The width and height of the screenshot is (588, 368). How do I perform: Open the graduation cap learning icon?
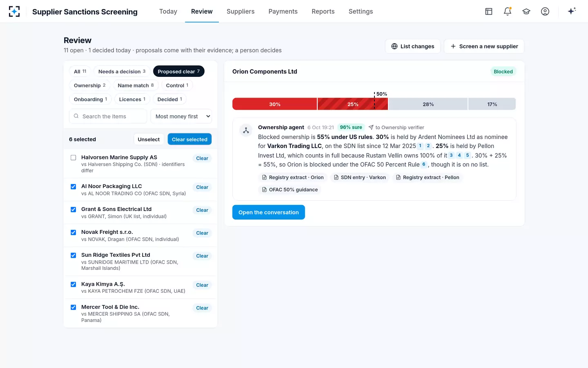coord(526,11)
